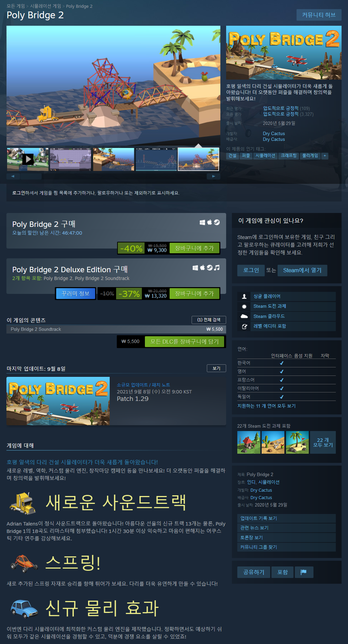Viewport: 348px width, 644px height.
Task: Open recent reviews 압도적으로 긍정적 (109)
Action: pos(286,108)
